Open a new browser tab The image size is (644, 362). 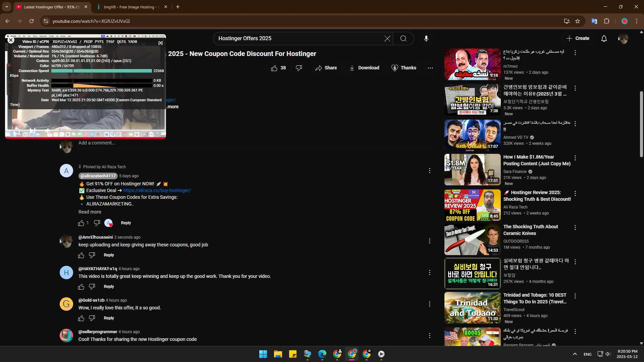(178, 7)
